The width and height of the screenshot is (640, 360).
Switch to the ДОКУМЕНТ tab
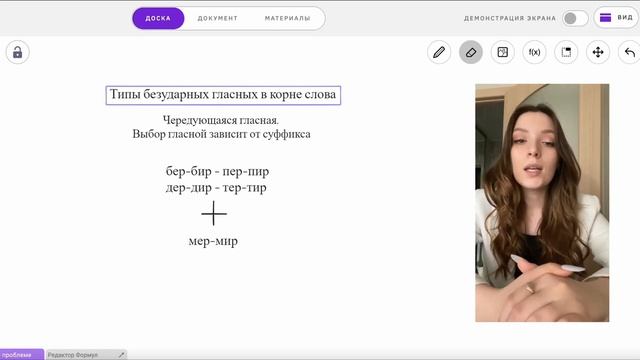pyautogui.click(x=218, y=18)
